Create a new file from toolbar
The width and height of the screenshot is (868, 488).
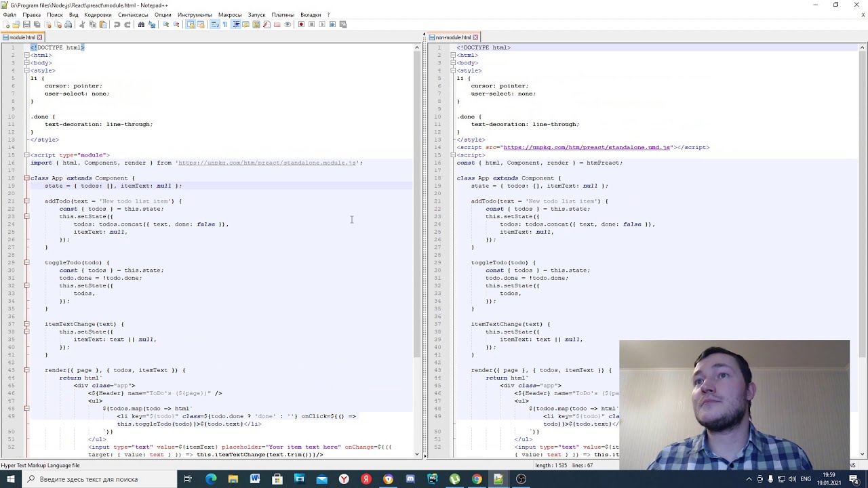coord(6,24)
